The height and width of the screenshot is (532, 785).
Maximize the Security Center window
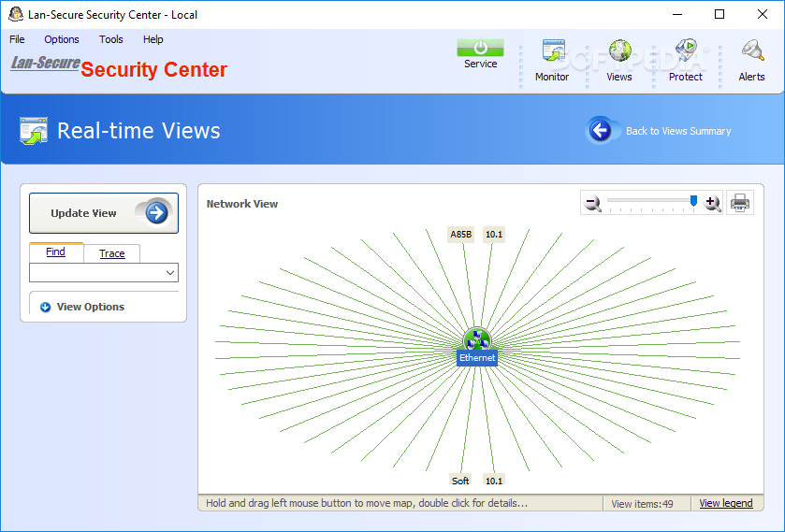tap(720, 14)
